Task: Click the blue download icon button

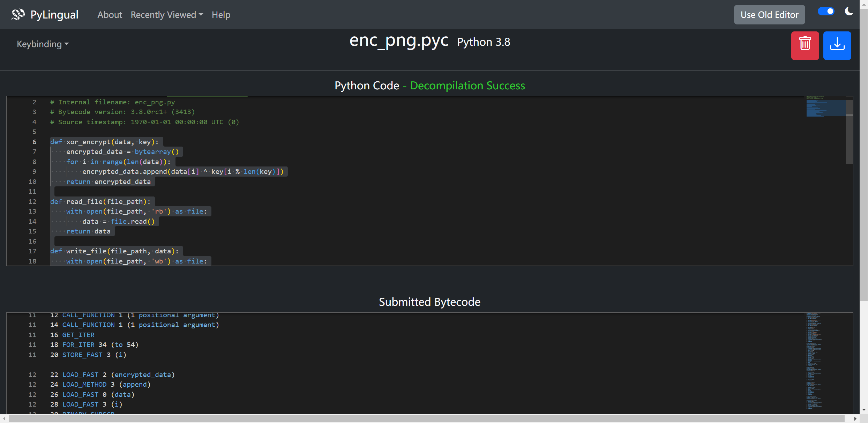Action: pos(837,45)
